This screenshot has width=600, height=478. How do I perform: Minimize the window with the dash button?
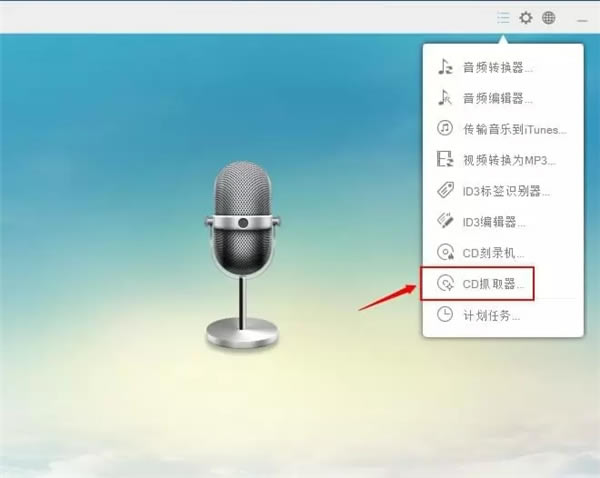pos(582,21)
